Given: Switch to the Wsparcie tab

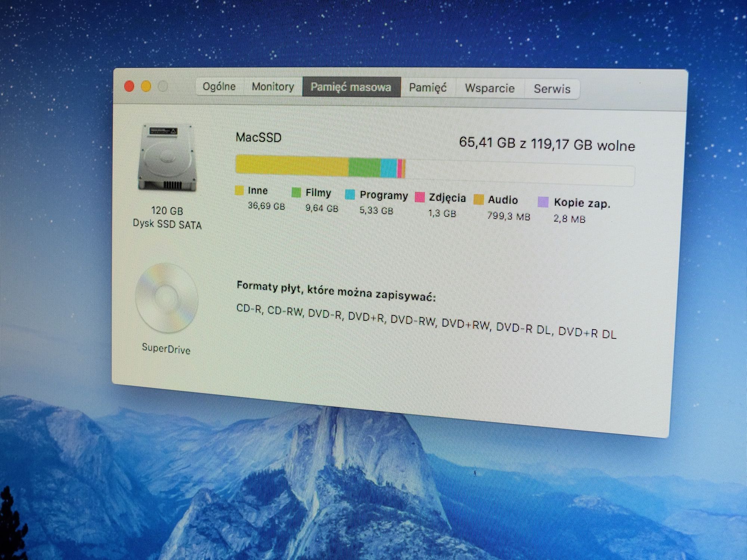Looking at the screenshot, I should point(490,88).
